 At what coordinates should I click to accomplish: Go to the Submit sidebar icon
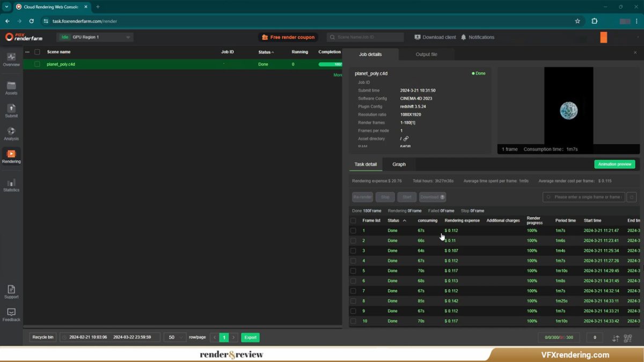tap(11, 109)
